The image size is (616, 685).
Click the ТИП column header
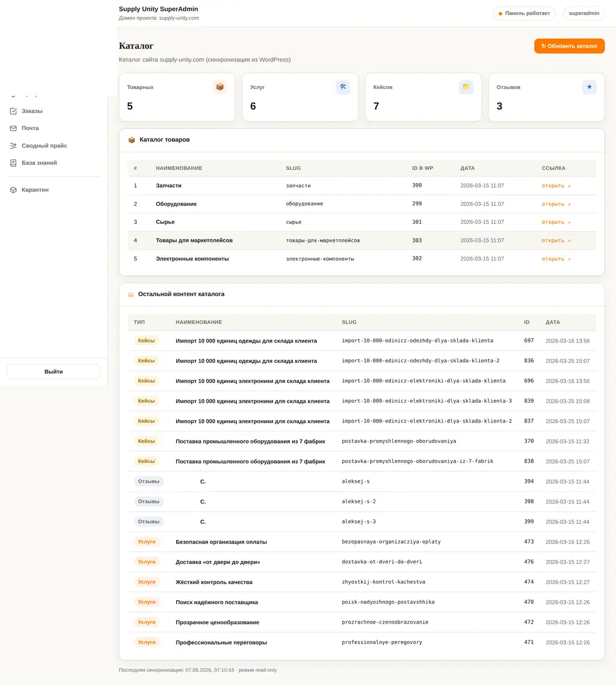(x=139, y=322)
